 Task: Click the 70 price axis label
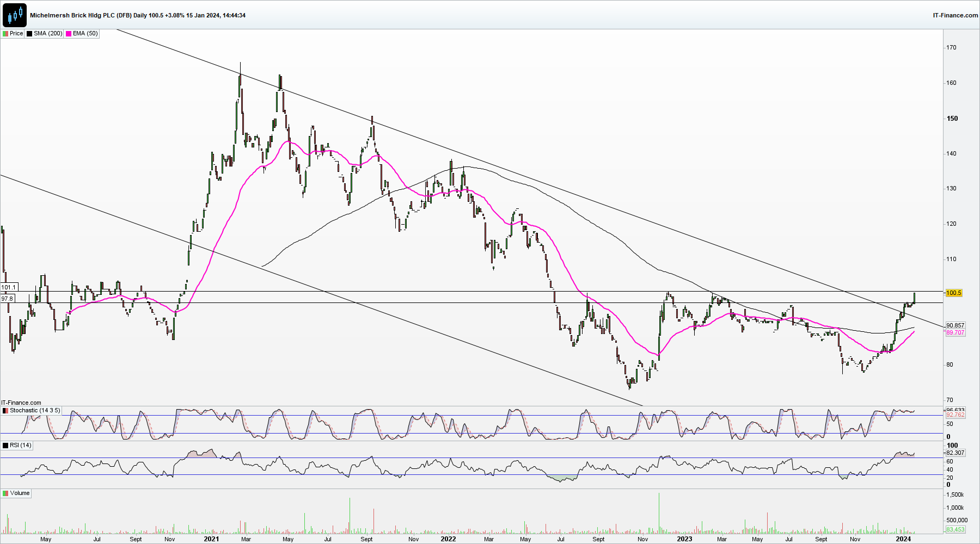point(950,400)
